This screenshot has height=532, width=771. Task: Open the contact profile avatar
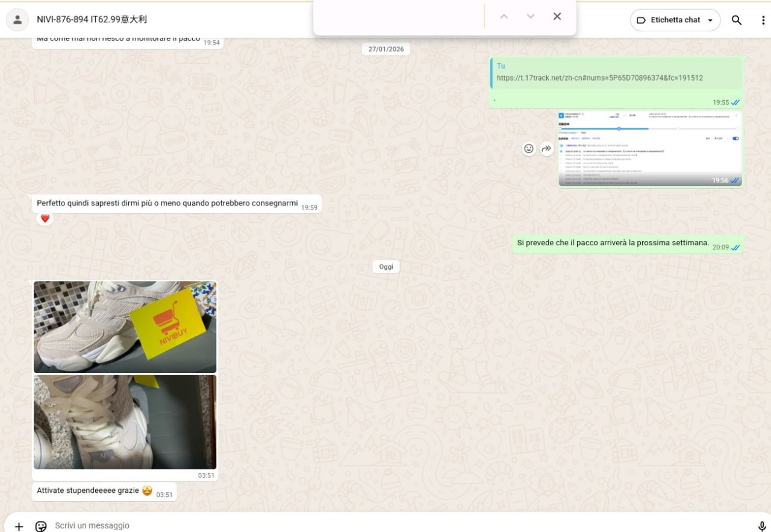coord(17,20)
